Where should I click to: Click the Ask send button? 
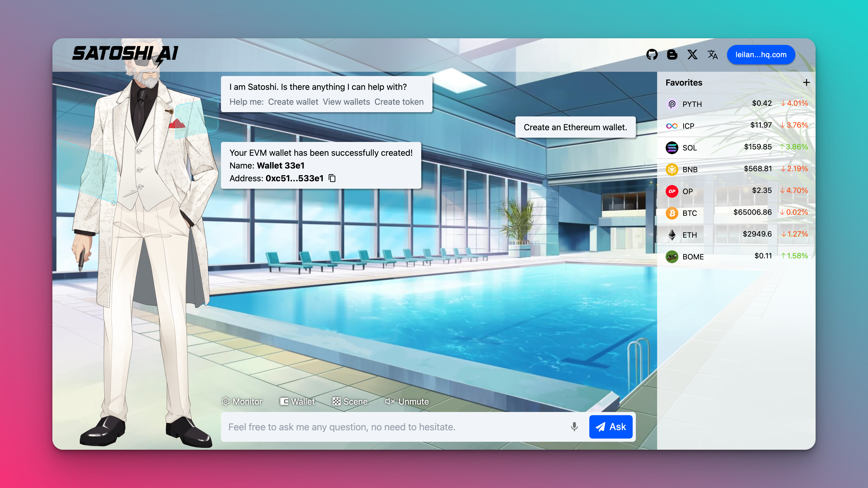pos(611,427)
